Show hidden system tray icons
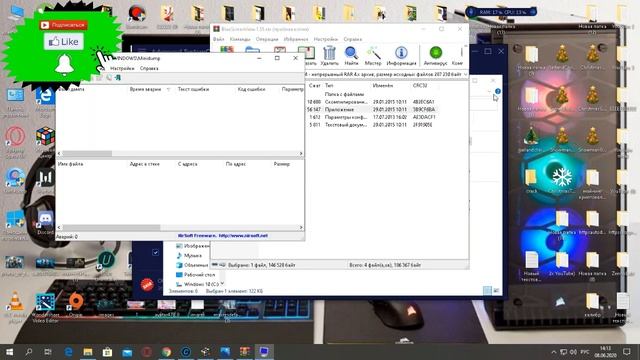 [553, 352]
